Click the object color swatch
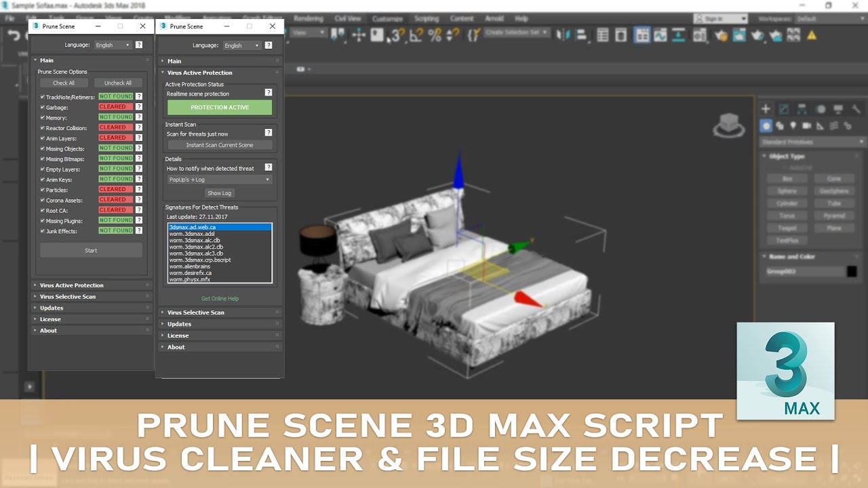Image resolution: width=868 pixels, height=488 pixels. pyautogui.click(x=852, y=271)
